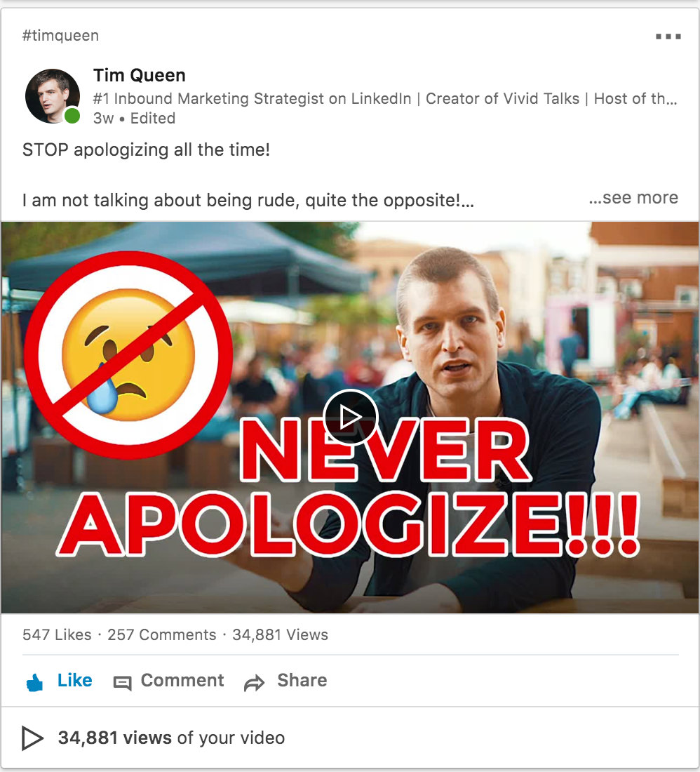This screenshot has height=772, width=700.
Task: Click the Like label text
Action: click(75, 680)
